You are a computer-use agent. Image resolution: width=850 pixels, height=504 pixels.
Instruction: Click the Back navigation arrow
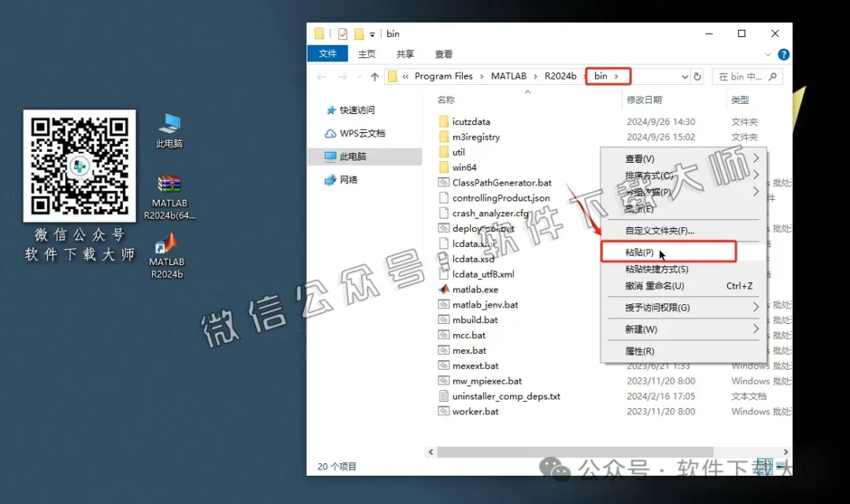[321, 77]
